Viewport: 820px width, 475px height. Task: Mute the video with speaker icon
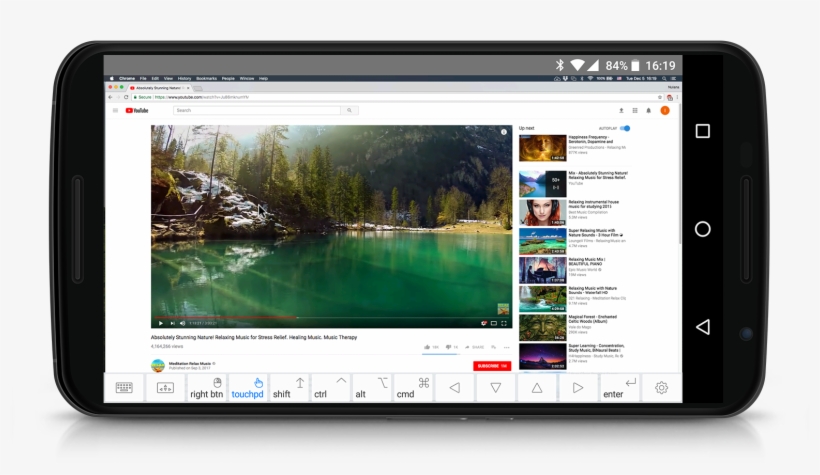[183, 323]
